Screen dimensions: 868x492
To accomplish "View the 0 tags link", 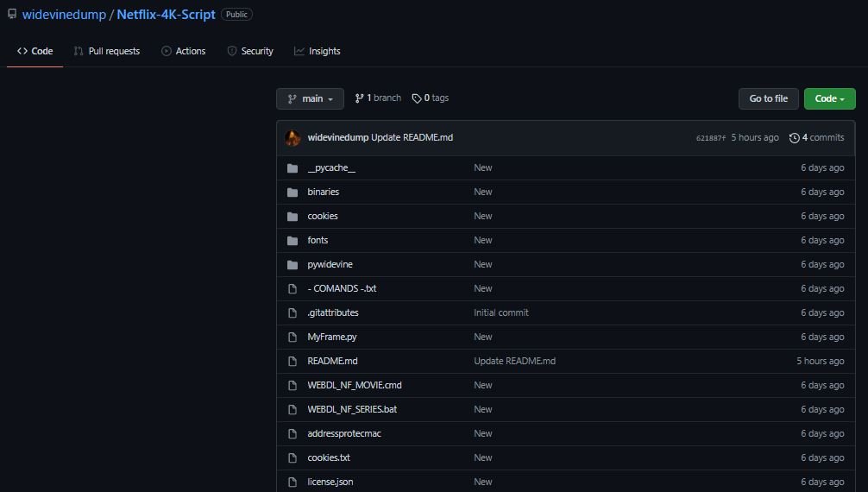I will click(x=431, y=98).
